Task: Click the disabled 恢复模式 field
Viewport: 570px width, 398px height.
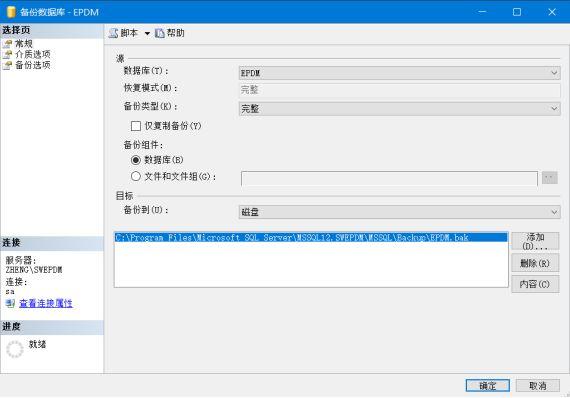Action: pyautogui.click(x=399, y=90)
